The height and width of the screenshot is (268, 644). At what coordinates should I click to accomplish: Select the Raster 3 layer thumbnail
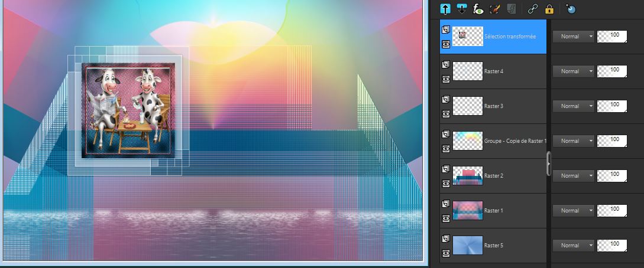click(x=467, y=106)
